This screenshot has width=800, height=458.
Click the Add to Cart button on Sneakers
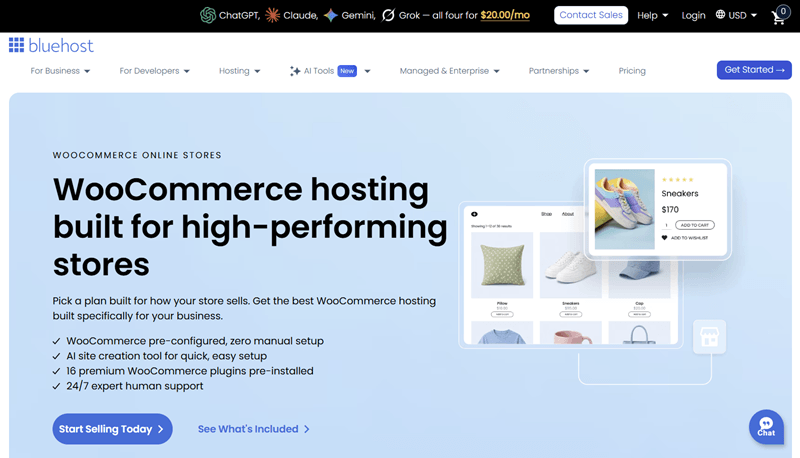tap(695, 225)
